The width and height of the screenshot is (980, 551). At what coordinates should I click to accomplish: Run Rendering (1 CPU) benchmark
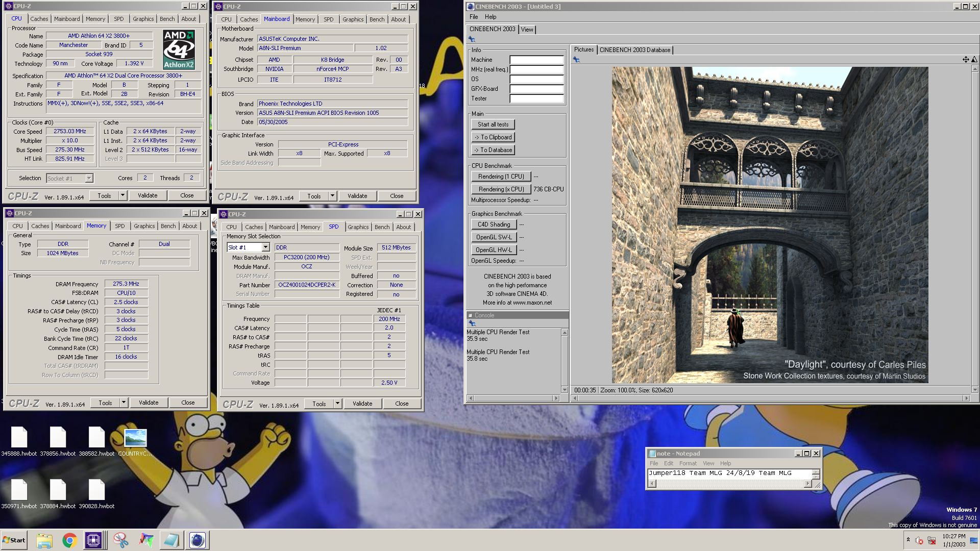pyautogui.click(x=501, y=177)
